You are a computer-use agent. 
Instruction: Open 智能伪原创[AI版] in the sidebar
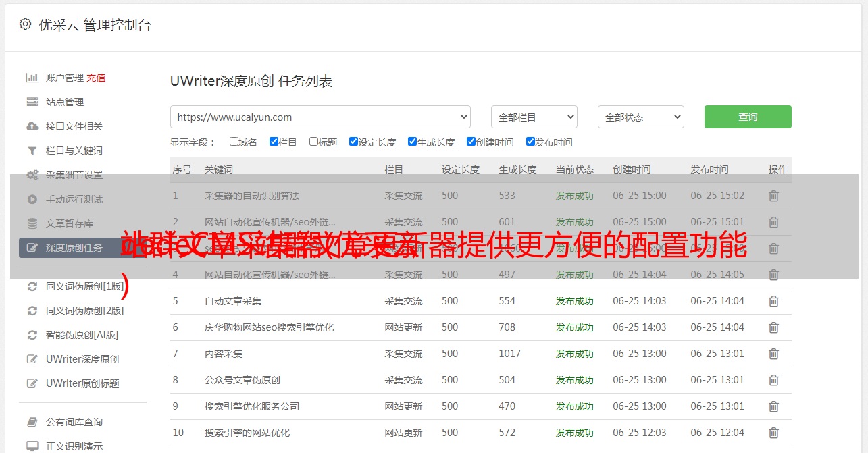tap(82, 335)
